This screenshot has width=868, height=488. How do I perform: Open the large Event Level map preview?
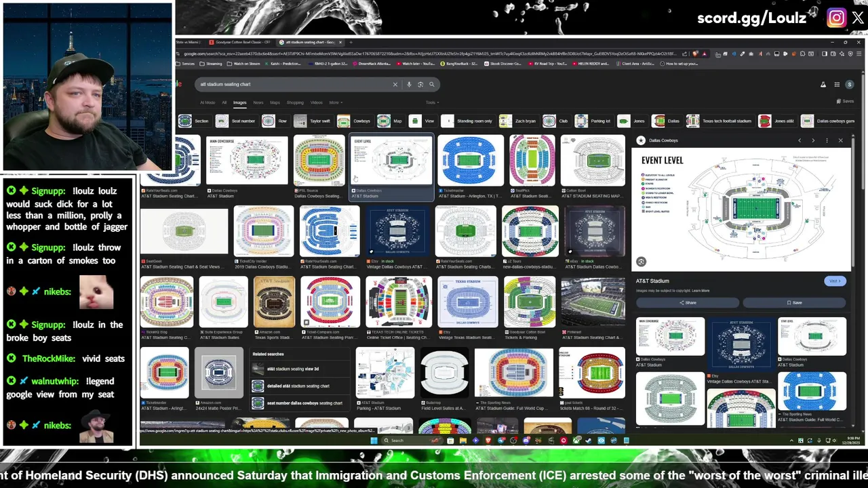(x=741, y=209)
